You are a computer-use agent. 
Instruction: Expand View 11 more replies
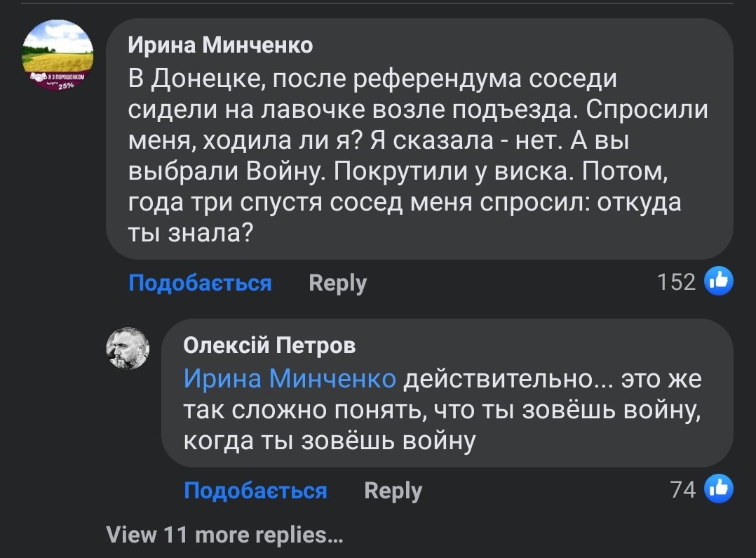tap(224, 535)
